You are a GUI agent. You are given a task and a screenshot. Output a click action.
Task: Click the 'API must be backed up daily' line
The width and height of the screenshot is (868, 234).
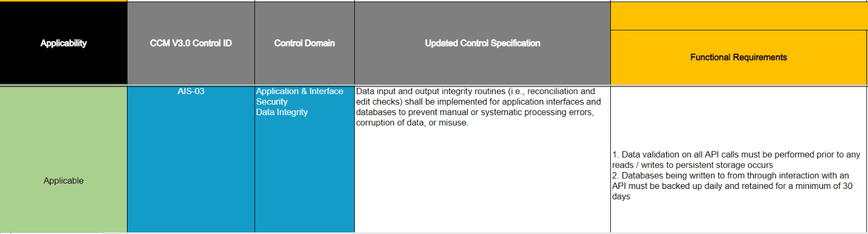tap(732, 186)
